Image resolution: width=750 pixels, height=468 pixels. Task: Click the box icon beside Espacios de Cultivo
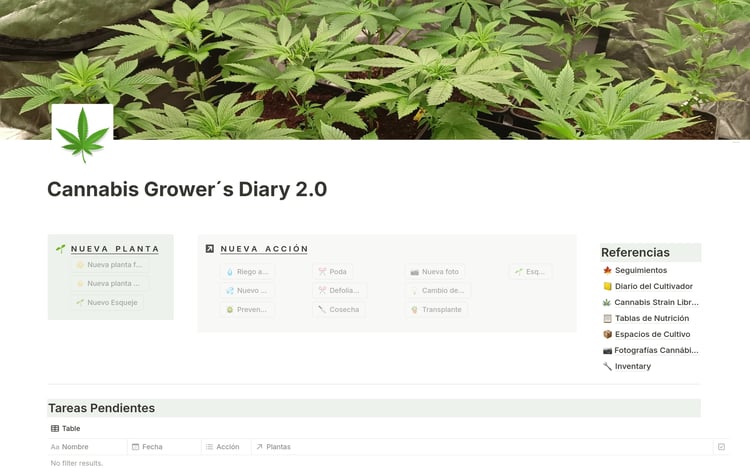607,334
